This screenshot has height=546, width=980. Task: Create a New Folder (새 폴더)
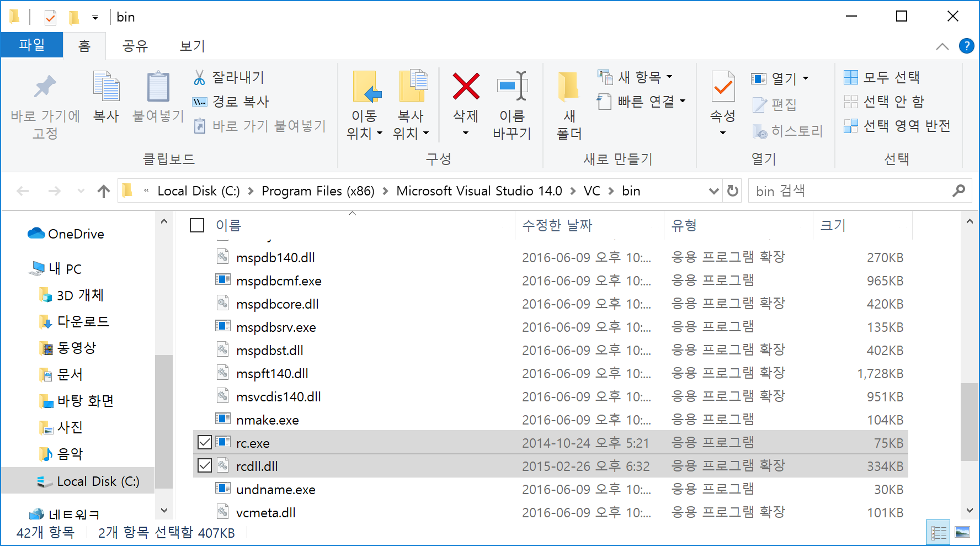[x=569, y=106]
